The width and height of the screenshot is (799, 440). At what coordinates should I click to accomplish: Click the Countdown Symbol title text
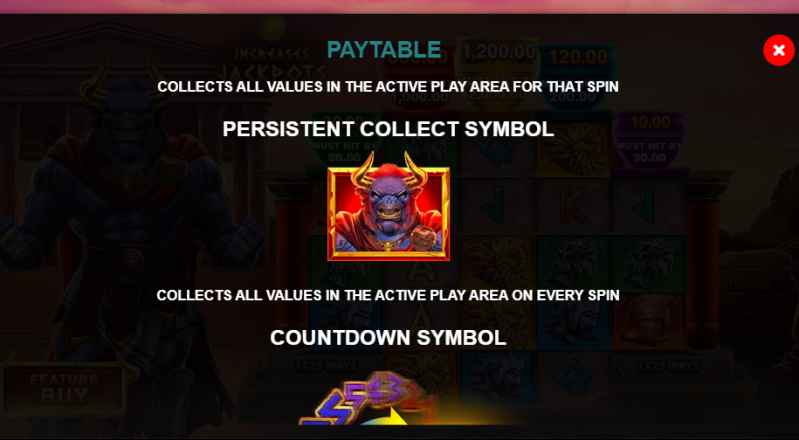pyautogui.click(x=388, y=338)
